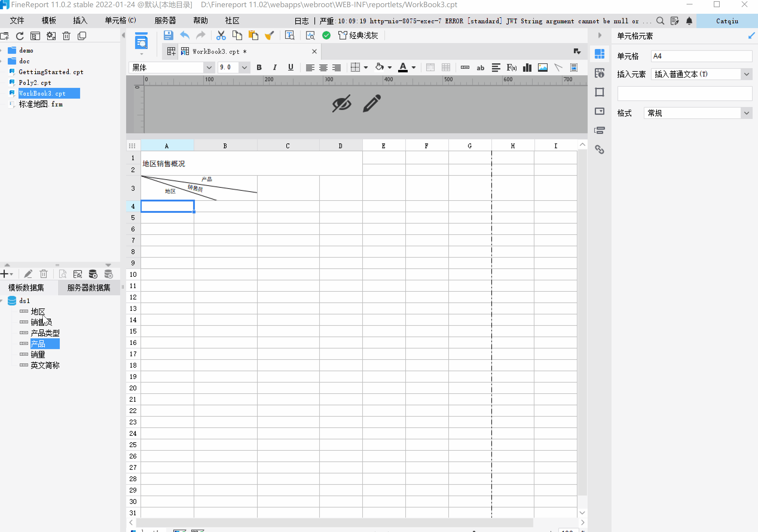Click the Save template icon
Image resolution: width=758 pixels, height=532 pixels.
[168, 35]
